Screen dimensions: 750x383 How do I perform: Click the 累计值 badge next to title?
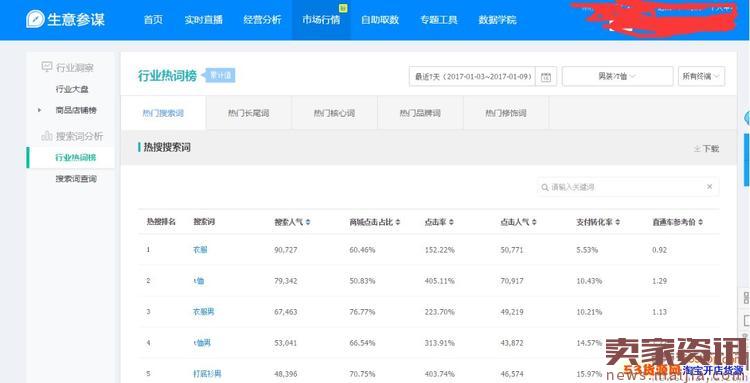pyautogui.click(x=220, y=76)
